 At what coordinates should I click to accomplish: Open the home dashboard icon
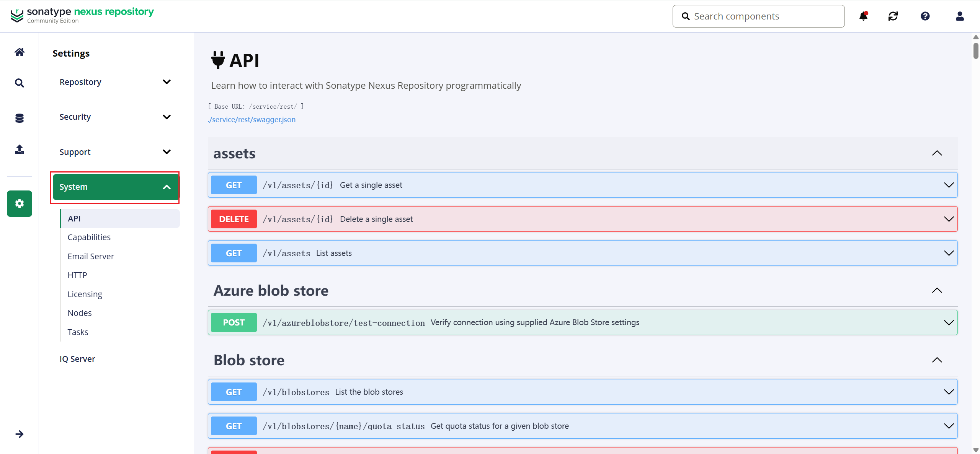20,52
